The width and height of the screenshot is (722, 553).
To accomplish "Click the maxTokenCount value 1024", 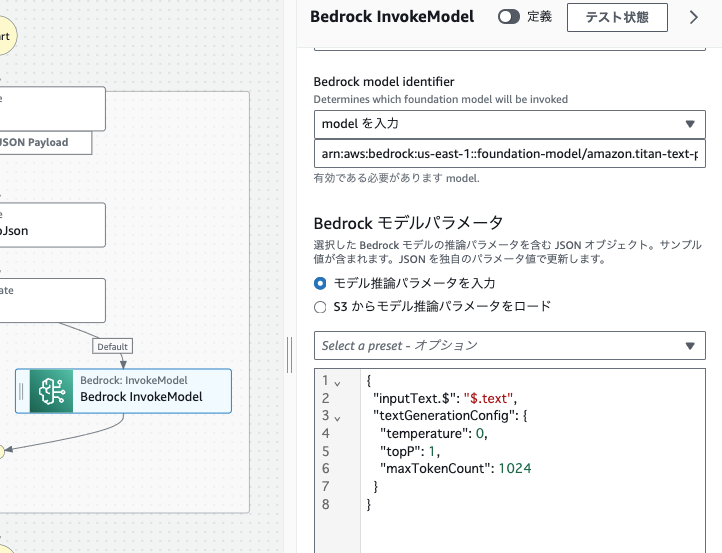I will click(515, 469).
